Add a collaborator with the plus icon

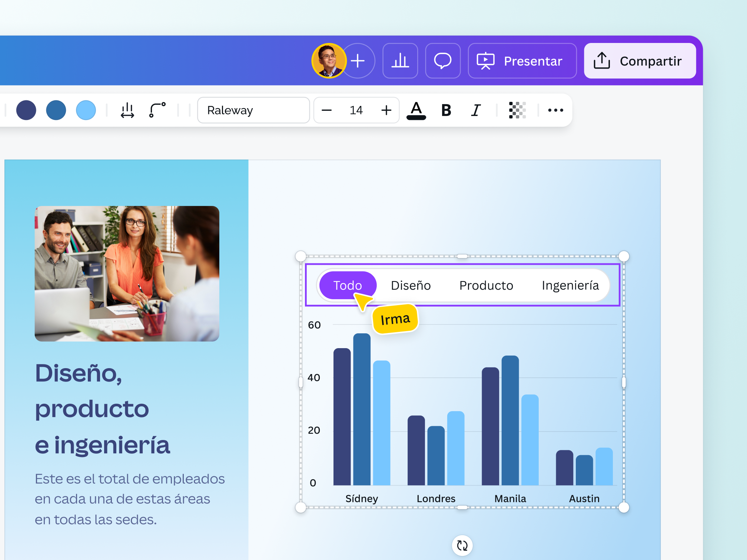(358, 61)
